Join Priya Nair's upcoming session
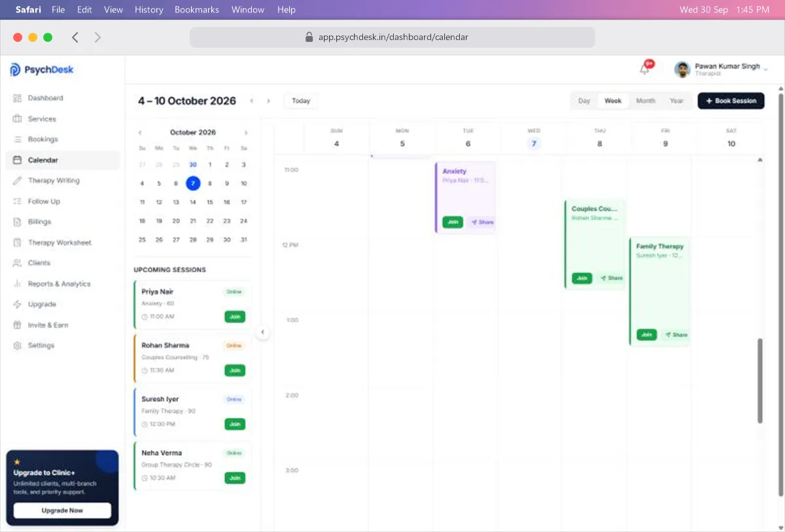Screen dimensions: 785x532 tap(235, 317)
